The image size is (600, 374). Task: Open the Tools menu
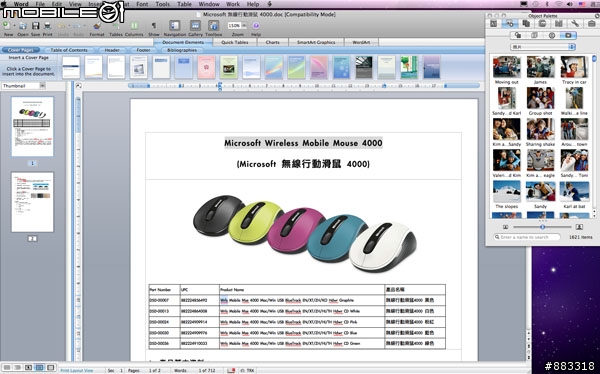tap(162, 4)
